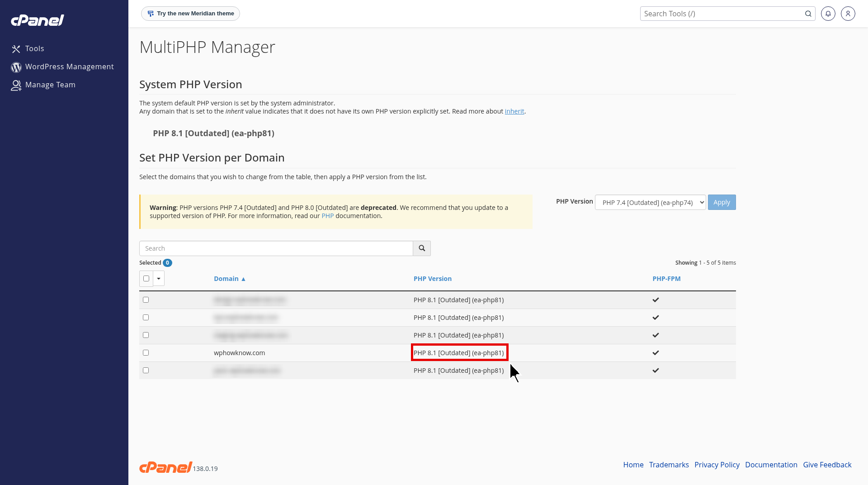Click the wphowknow.com domain text
868x485 pixels.
tap(239, 353)
